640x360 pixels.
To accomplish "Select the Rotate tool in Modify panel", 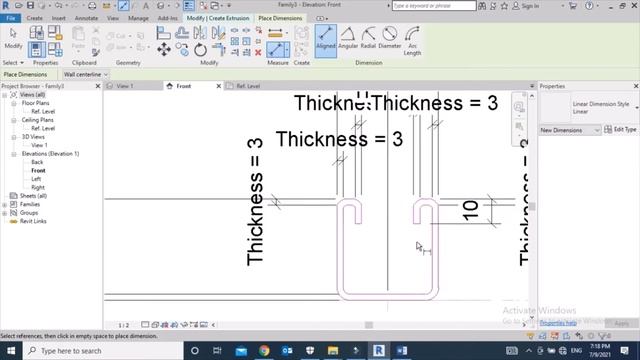I will [x=200, y=50].
